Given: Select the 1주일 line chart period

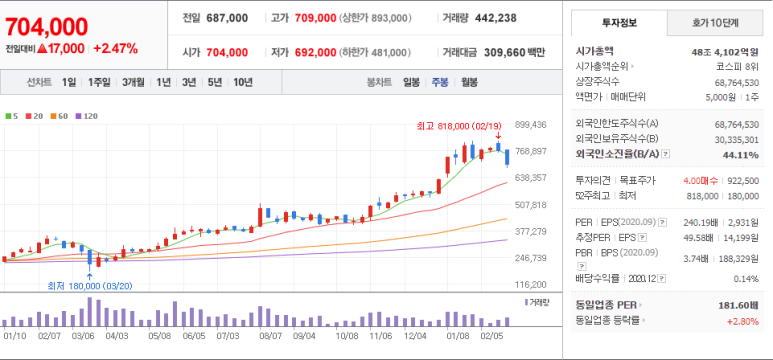Looking at the screenshot, I should [99, 82].
